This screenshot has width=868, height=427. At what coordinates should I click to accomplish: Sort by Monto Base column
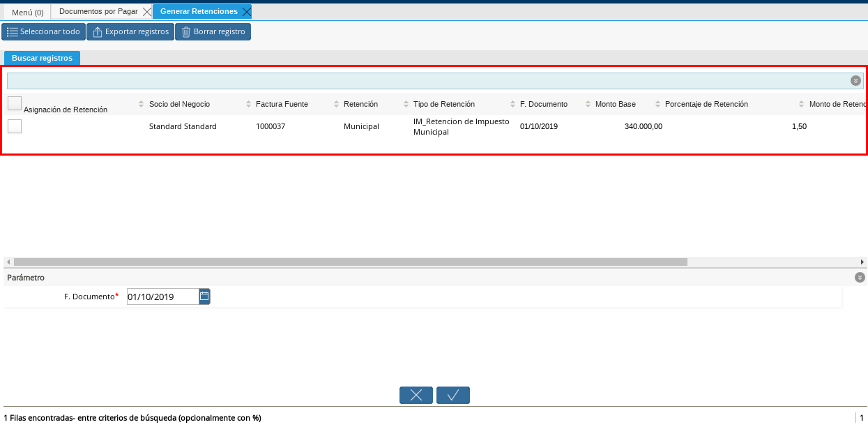tap(616, 104)
